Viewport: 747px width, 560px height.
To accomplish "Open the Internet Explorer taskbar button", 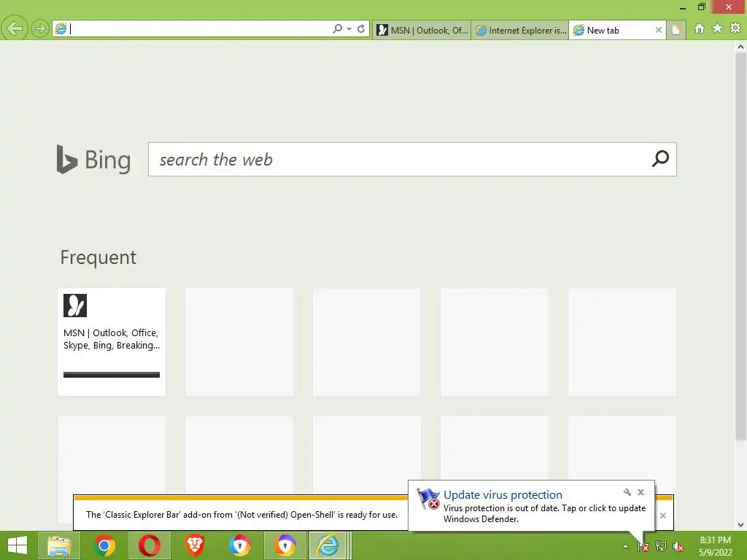I will (328, 545).
